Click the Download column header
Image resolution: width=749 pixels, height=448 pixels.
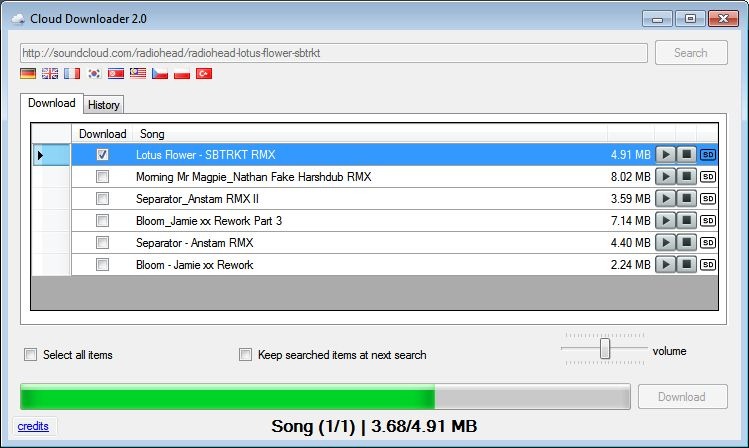[102, 134]
